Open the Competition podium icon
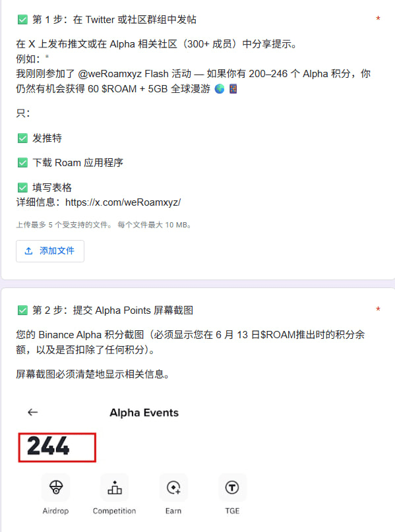This screenshot has width=395, height=532. tap(115, 488)
